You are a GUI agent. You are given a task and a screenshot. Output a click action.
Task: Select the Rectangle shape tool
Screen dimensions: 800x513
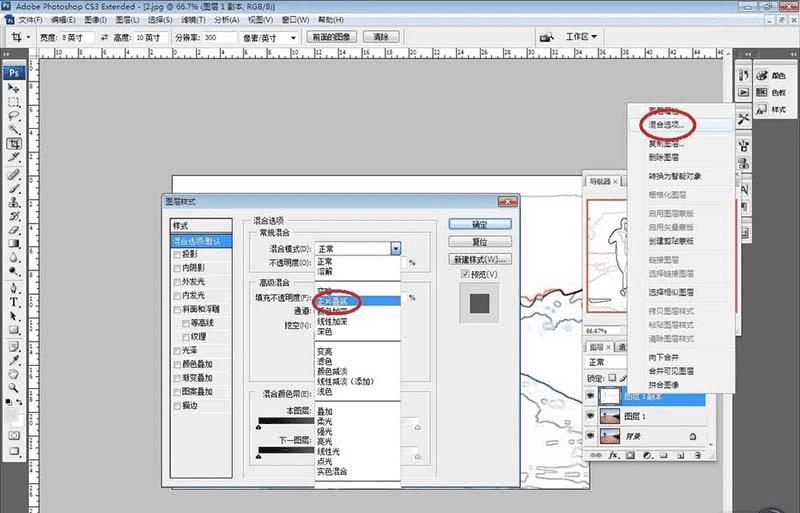pos(14,330)
